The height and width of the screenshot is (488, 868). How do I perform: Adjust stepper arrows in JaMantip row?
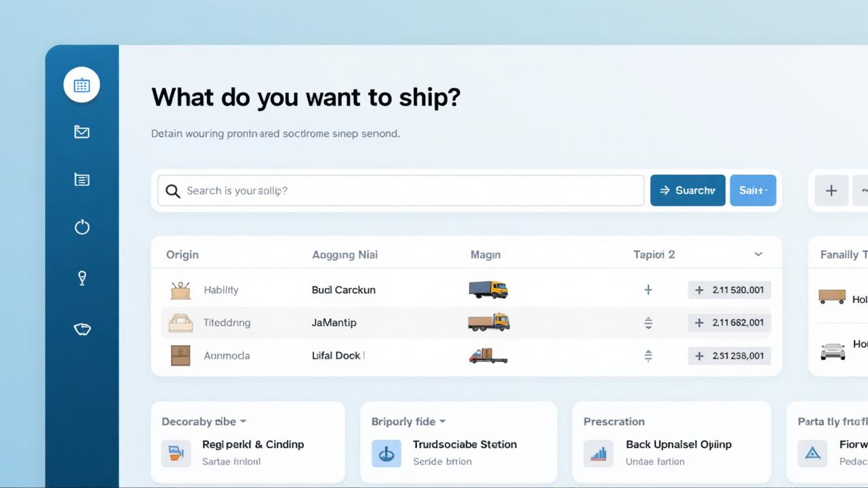648,323
